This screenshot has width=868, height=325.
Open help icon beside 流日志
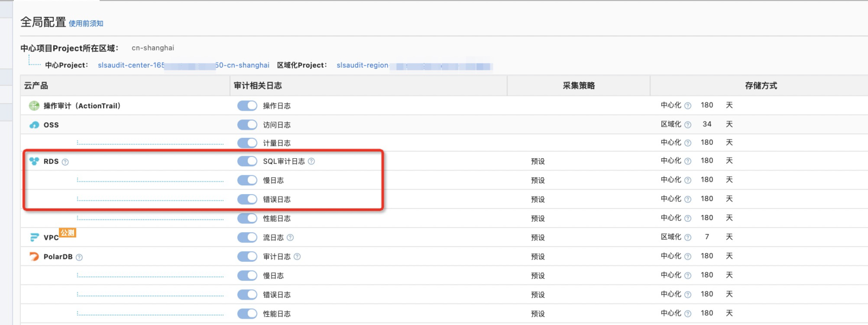point(290,237)
